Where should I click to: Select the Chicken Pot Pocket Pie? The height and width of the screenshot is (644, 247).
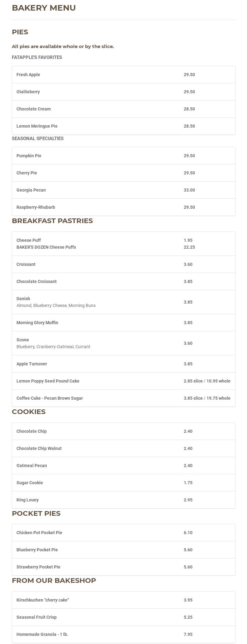[x=39, y=533]
